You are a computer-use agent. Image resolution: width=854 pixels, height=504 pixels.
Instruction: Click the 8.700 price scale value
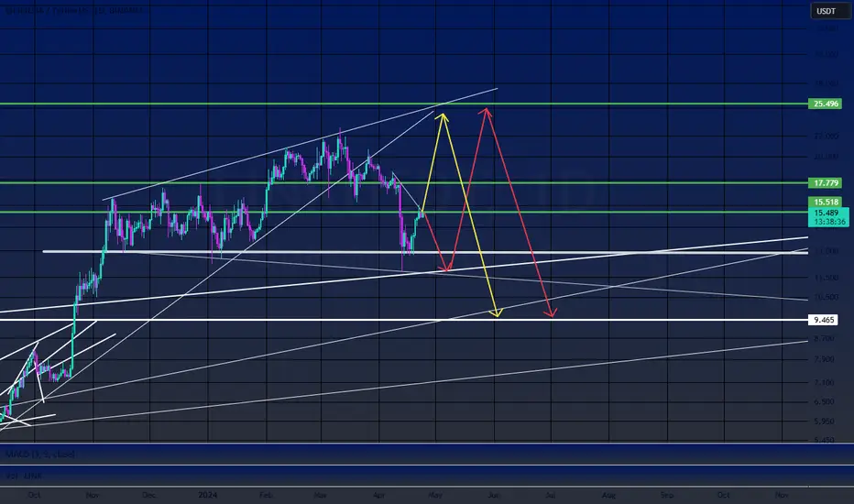(x=824, y=338)
